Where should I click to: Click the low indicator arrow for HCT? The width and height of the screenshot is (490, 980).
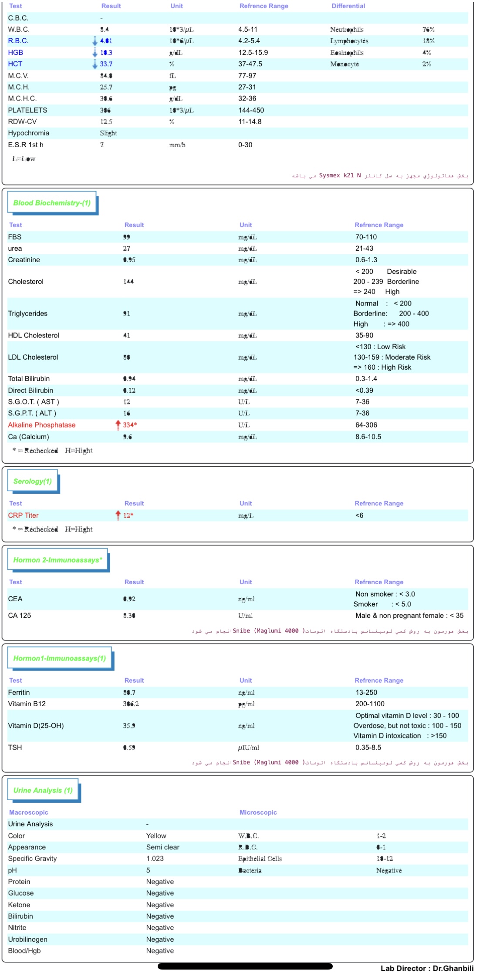click(x=95, y=64)
